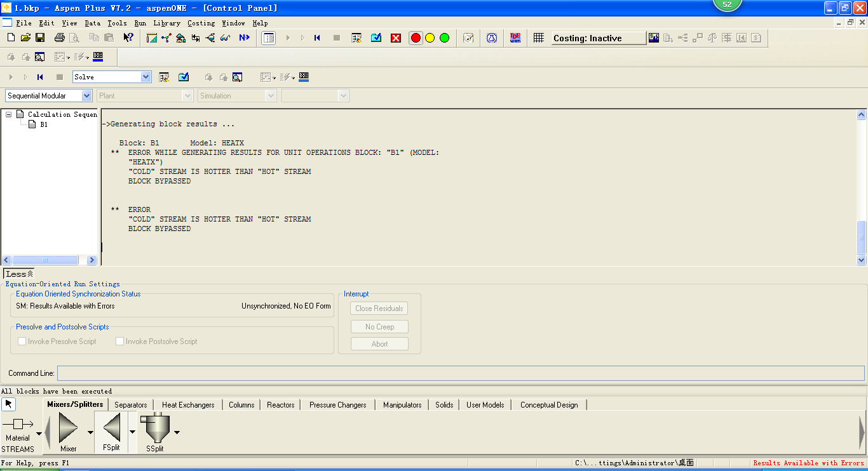Screen dimensions: 868x471
Task: Click the Data Browser glasses icon
Action: pyautogui.click(x=225, y=38)
